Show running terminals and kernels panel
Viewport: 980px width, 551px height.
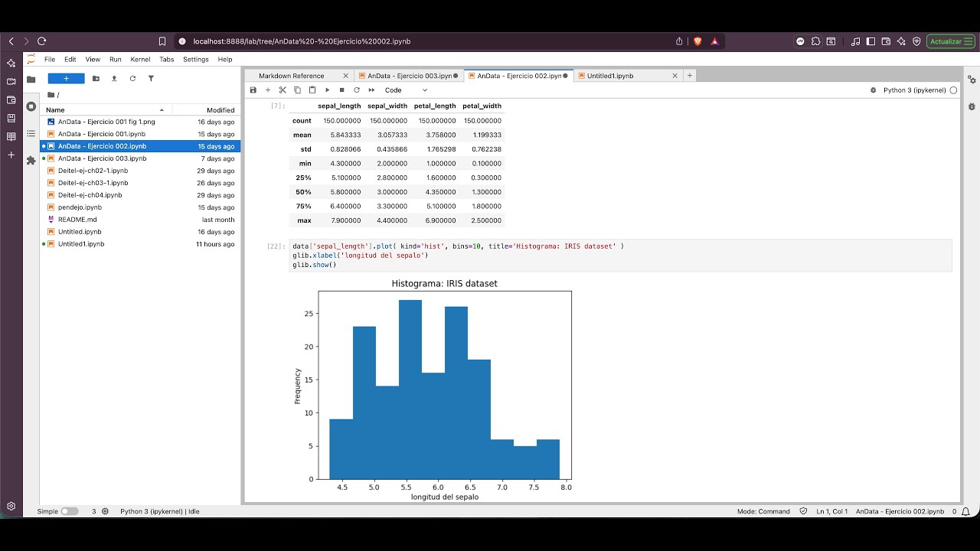coord(31,106)
